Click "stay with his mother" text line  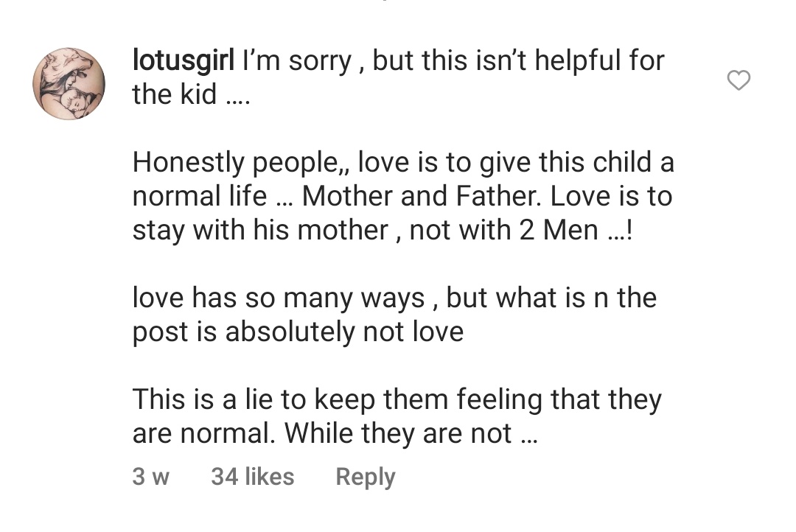click(383, 231)
